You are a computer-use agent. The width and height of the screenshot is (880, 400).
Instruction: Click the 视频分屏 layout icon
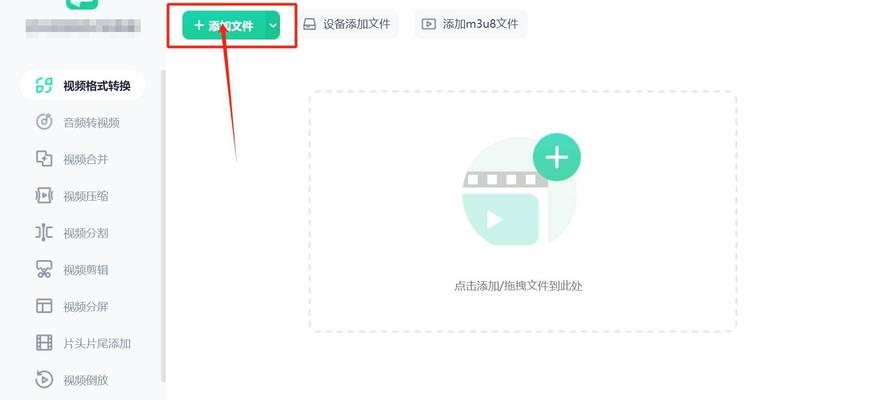(x=44, y=306)
